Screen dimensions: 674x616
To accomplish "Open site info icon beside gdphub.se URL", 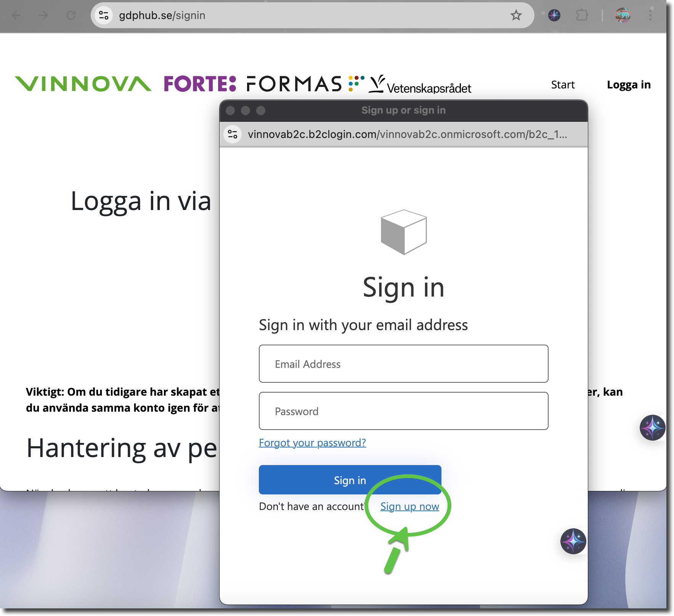I will pos(104,15).
